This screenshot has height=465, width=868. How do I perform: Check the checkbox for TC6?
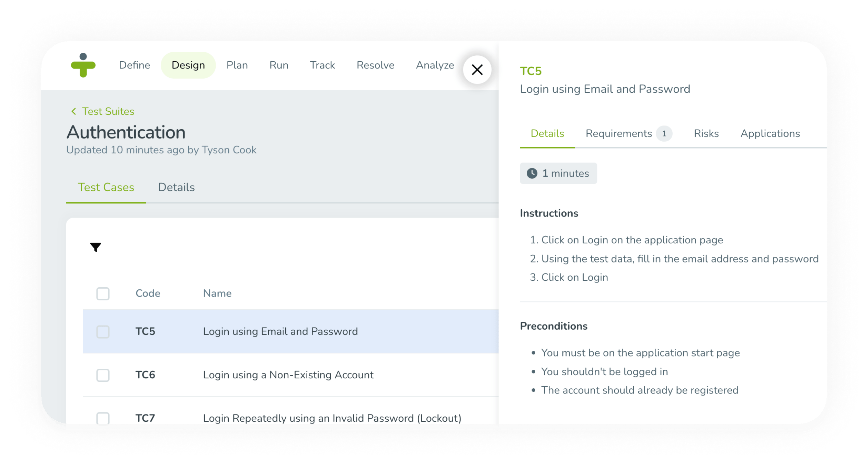(x=103, y=375)
